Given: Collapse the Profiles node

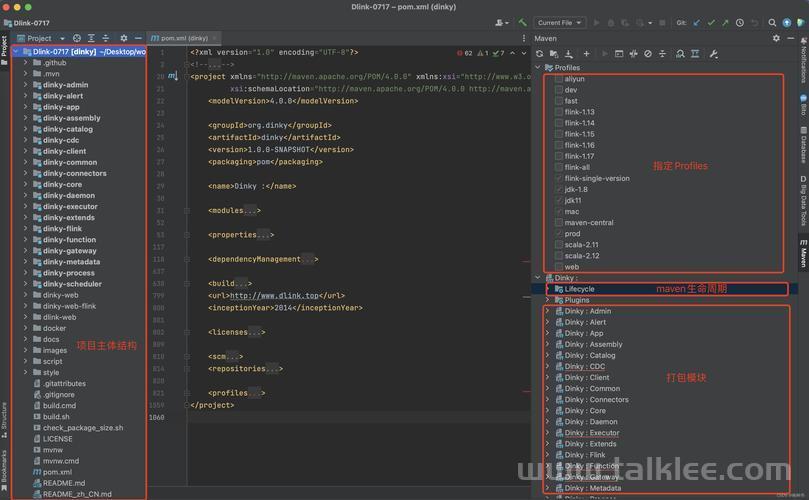Looking at the screenshot, I should click(538, 68).
